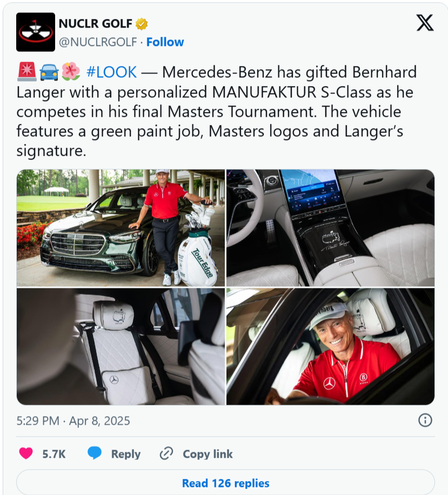Open the #LOOK hashtag
The height and width of the screenshot is (495, 448).
point(111,72)
